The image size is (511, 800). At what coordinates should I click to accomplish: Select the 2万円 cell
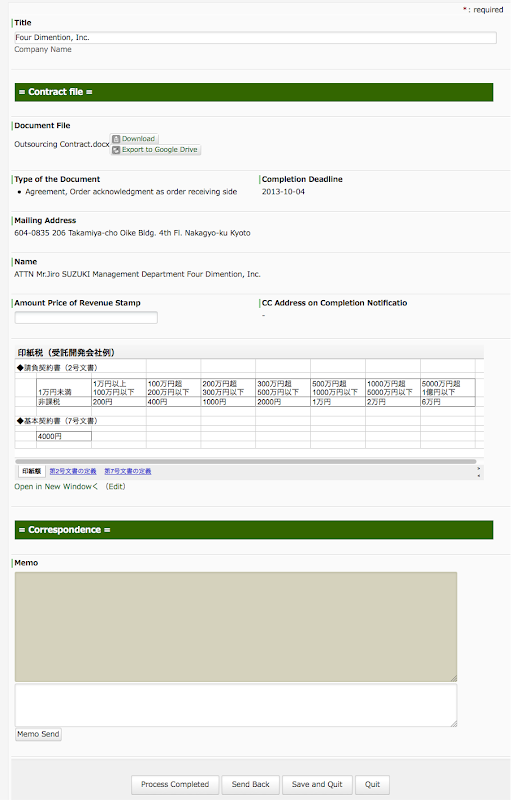393,402
